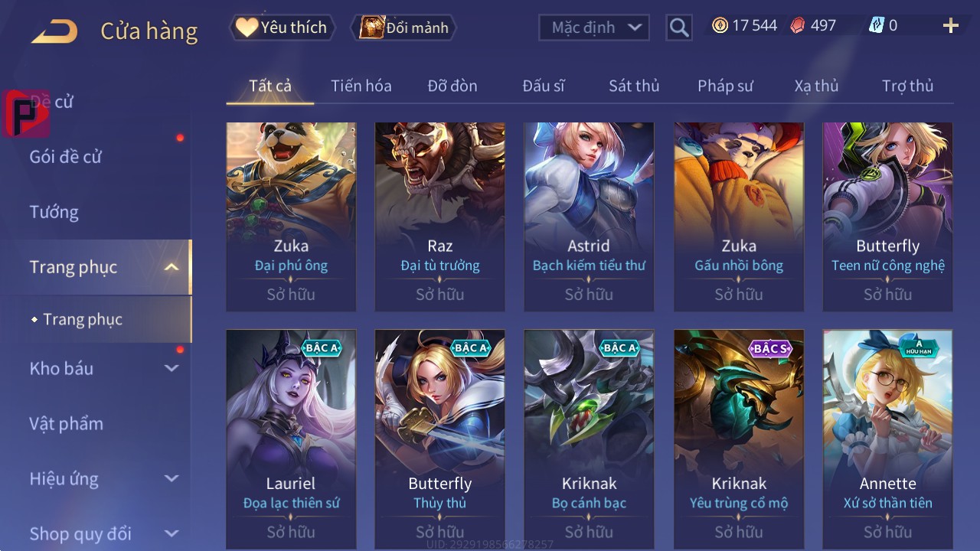This screenshot has height=551, width=980.
Task: Tap the plus icon to add currency
Action: (951, 26)
